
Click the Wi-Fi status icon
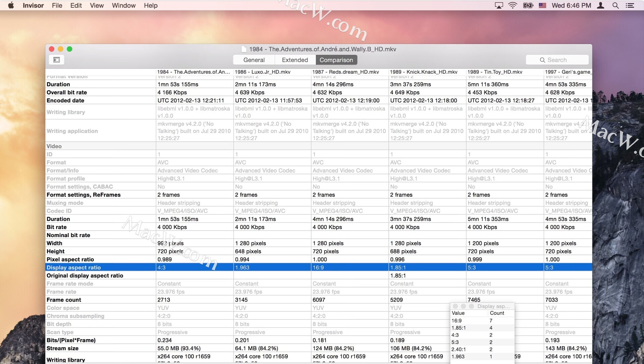(x=513, y=5)
